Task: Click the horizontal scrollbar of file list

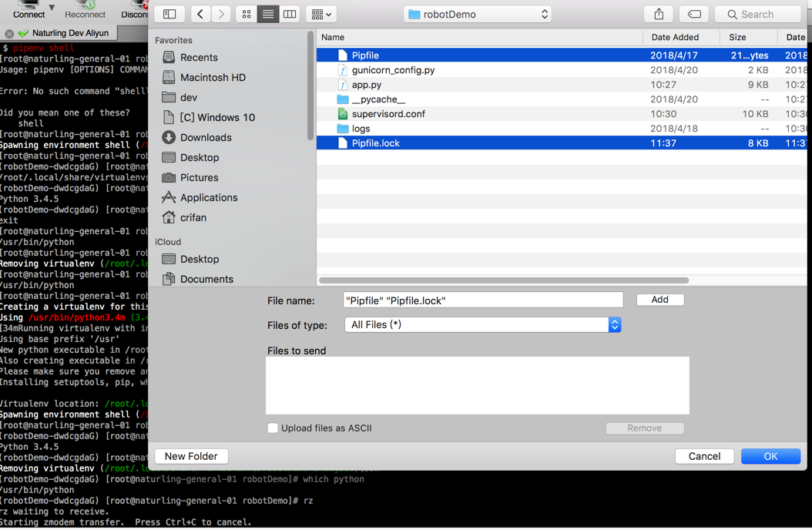Action: (504, 280)
